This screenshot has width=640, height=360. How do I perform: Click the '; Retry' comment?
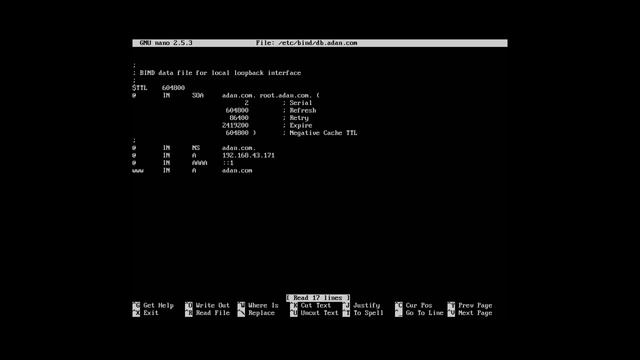click(x=296, y=118)
